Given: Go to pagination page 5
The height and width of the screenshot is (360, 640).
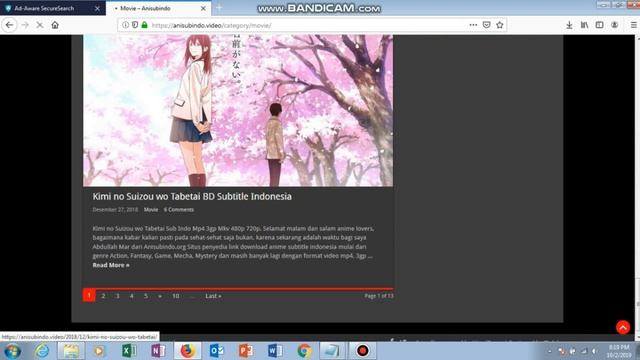Looking at the screenshot, I should click(146, 296).
